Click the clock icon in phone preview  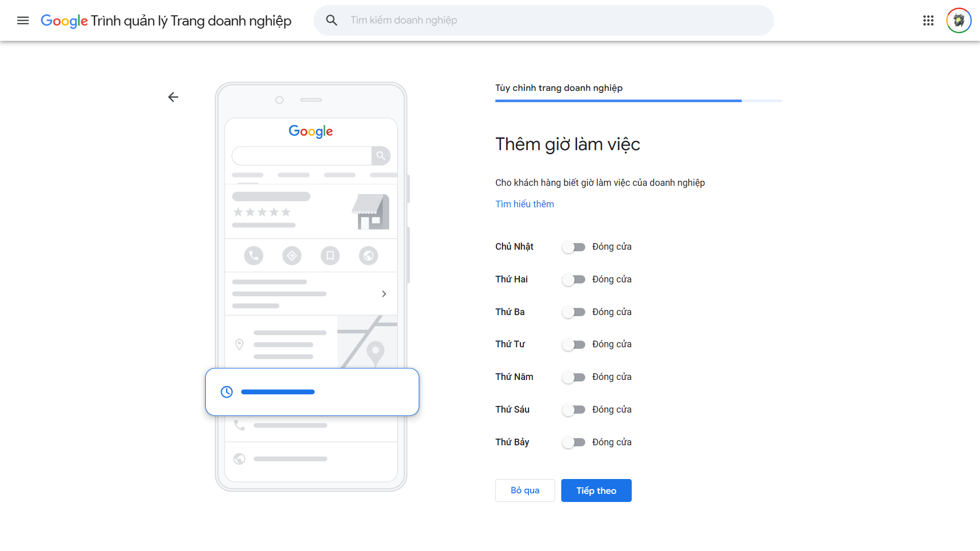(x=227, y=392)
